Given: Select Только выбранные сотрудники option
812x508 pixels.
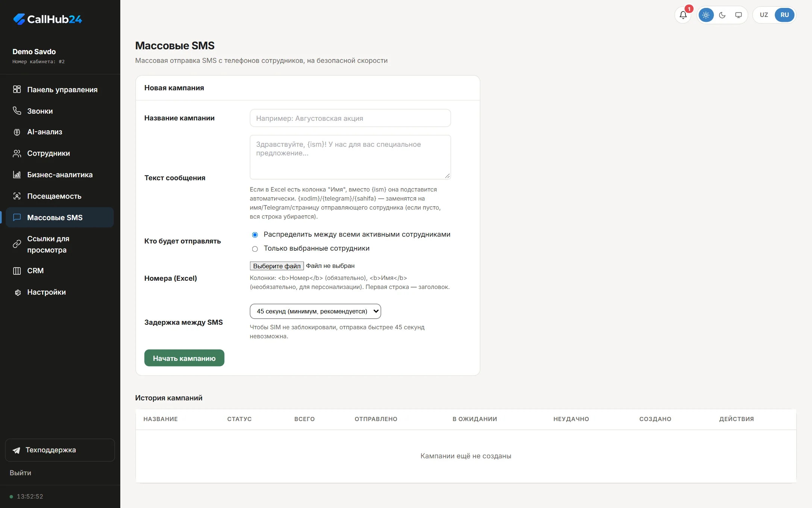Looking at the screenshot, I should coord(255,249).
